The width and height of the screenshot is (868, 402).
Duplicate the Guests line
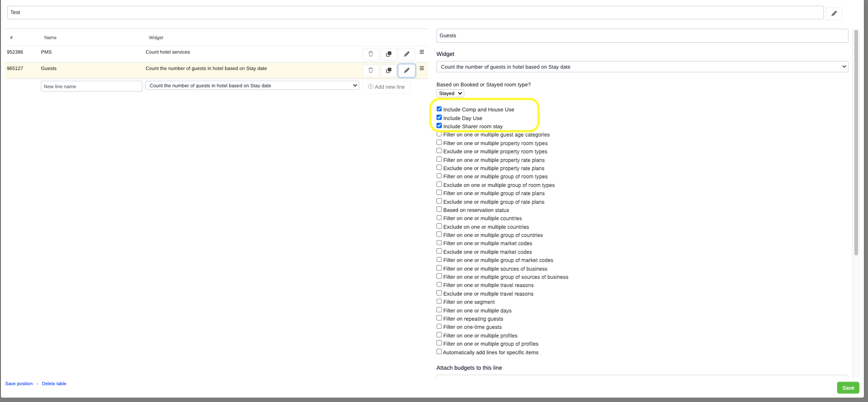tap(389, 70)
